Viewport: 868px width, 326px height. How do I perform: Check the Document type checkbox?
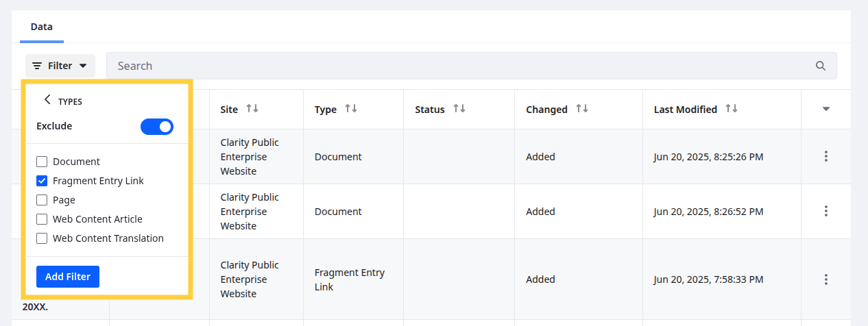click(42, 162)
